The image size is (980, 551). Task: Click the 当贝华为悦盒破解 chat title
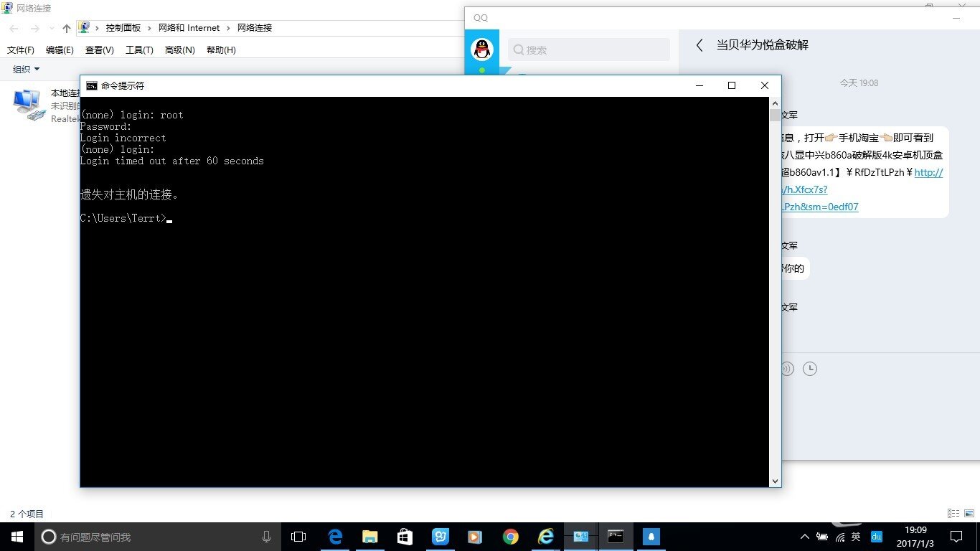click(x=763, y=45)
